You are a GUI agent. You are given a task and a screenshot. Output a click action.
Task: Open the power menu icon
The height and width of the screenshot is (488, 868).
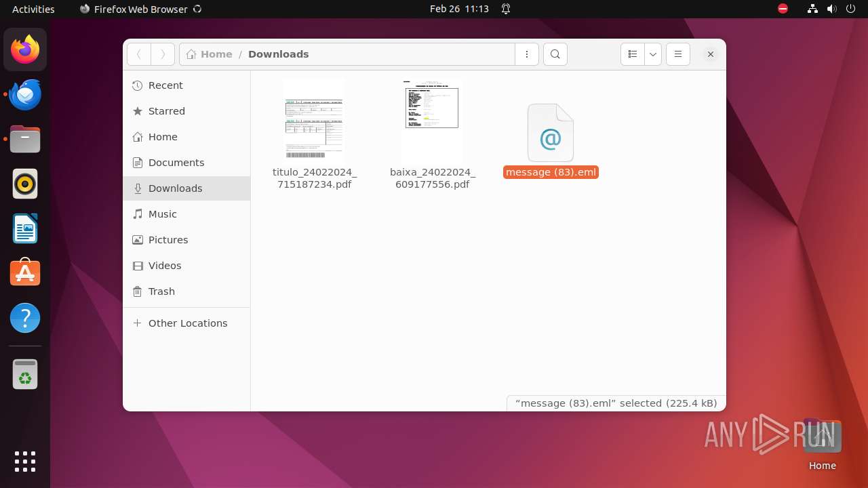tap(850, 9)
